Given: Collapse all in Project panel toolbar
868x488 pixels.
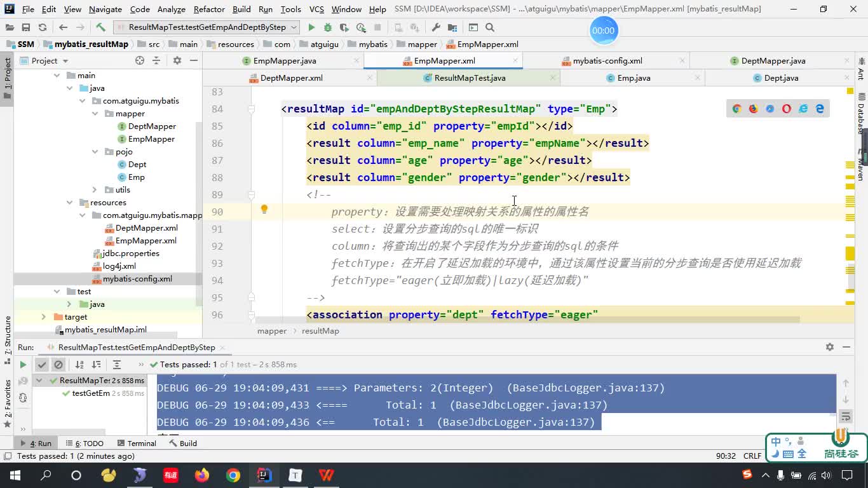Looking at the screenshot, I should click(x=156, y=60).
